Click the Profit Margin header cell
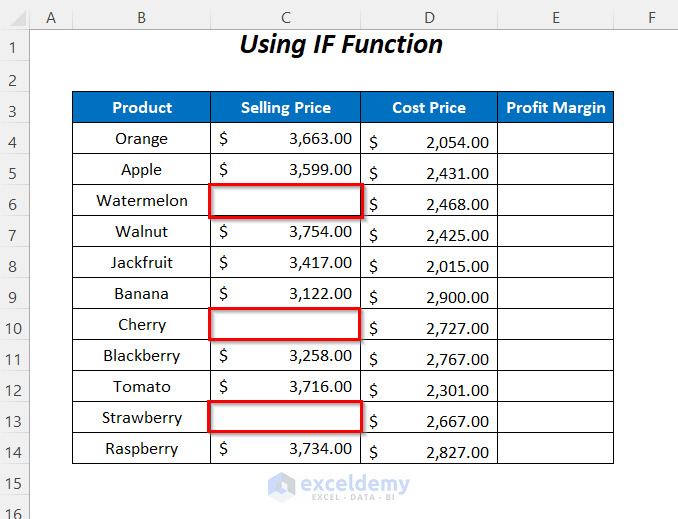The height and width of the screenshot is (519, 678). (x=556, y=107)
